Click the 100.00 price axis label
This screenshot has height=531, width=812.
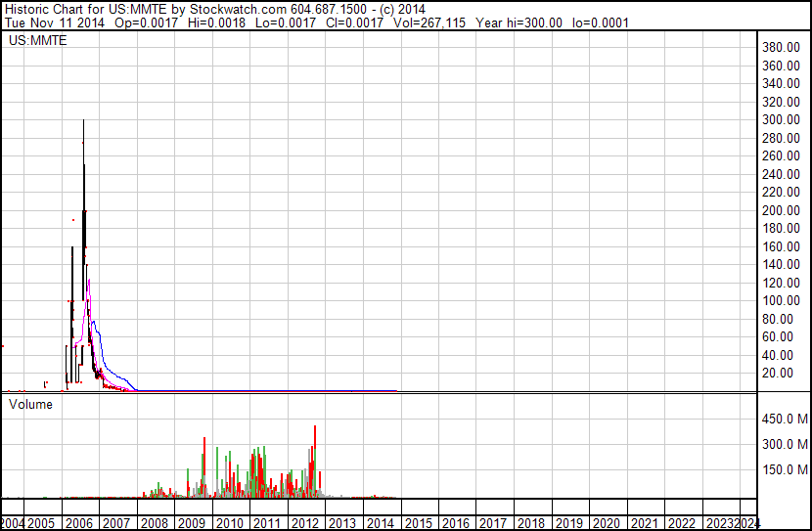pos(783,301)
